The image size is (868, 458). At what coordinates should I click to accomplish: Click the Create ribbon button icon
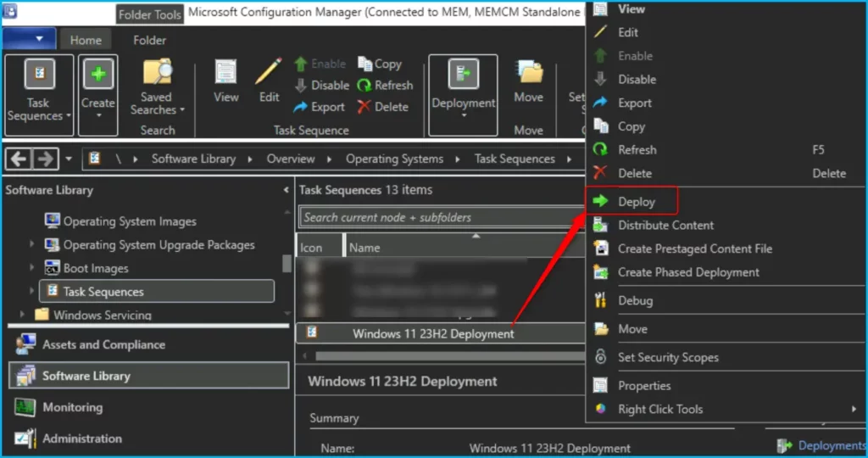click(98, 74)
